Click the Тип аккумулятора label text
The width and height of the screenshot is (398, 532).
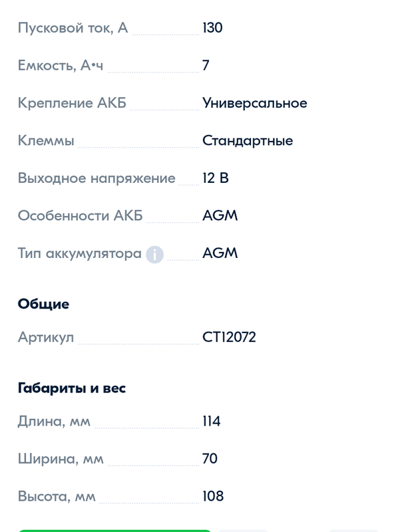[79, 254]
